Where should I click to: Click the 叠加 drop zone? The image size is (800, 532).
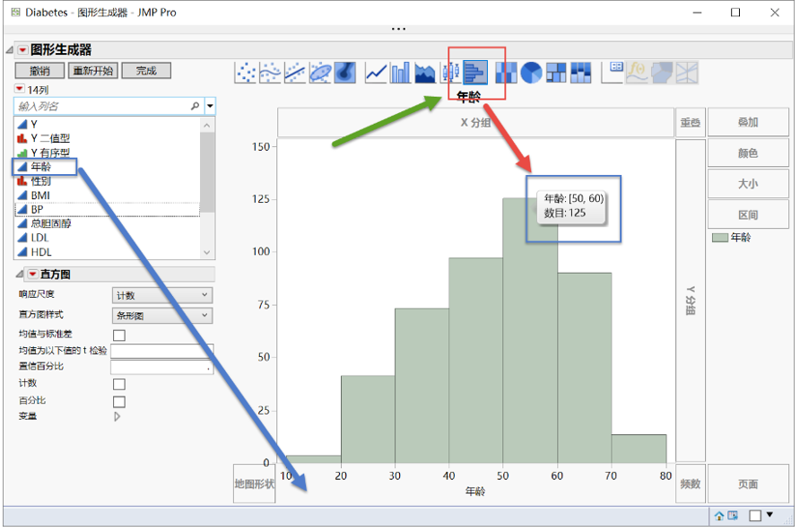[x=748, y=122]
